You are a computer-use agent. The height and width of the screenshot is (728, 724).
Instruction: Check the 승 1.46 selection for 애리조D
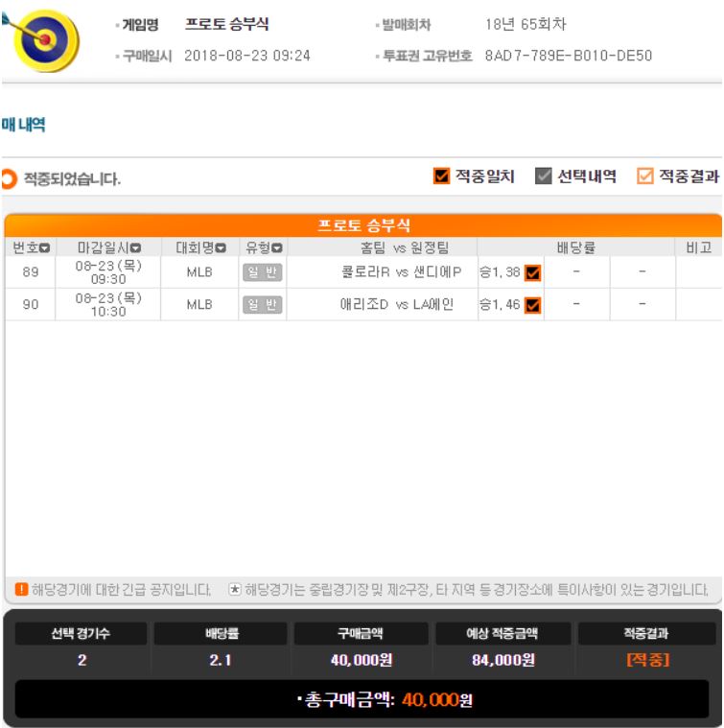coord(533,305)
